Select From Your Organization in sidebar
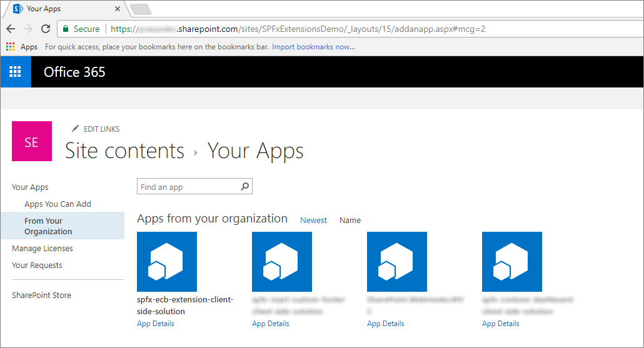This screenshot has width=644, height=348. point(48,226)
